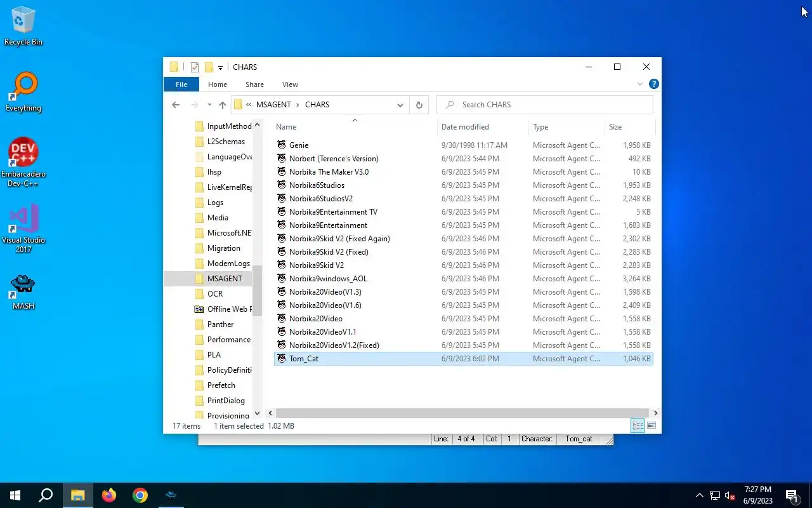
Task: Launch Google Chrome from the taskbar
Action: pos(140,495)
